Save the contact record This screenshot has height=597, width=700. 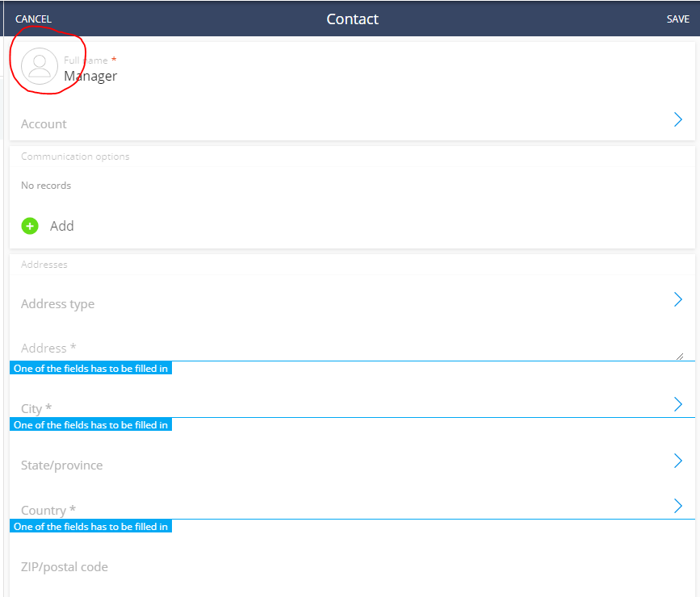(x=677, y=19)
